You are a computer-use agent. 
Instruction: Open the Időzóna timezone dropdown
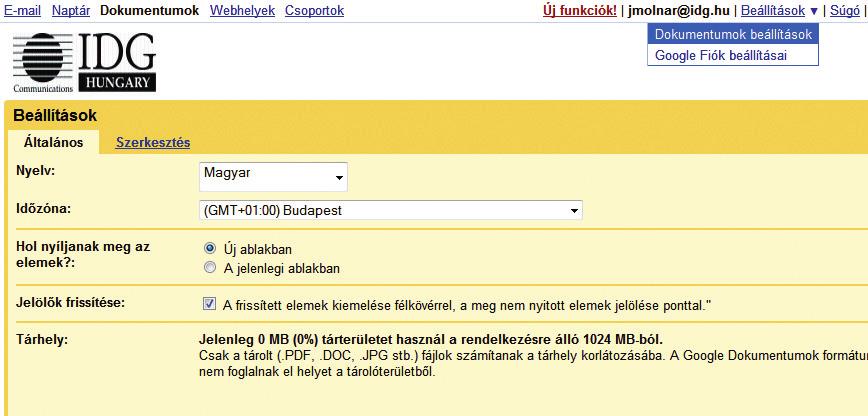tap(391, 210)
